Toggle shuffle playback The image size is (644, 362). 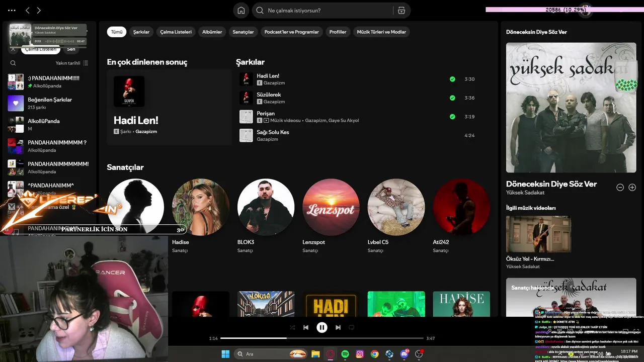point(292,327)
